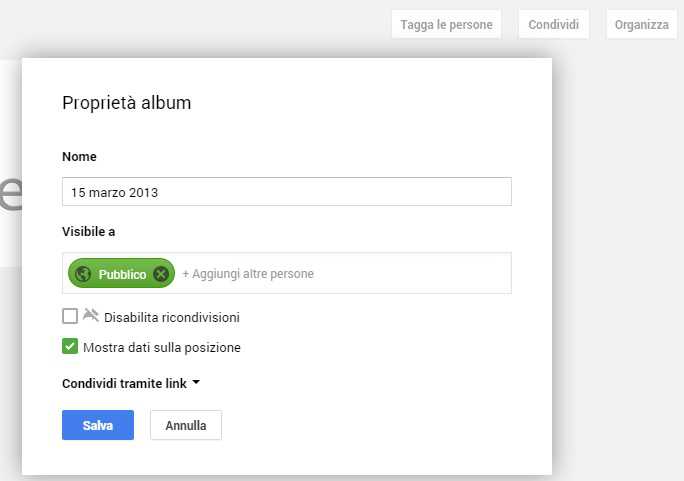The width and height of the screenshot is (684, 481).
Task: Click the Proprietà album dialog title
Action: click(126, 103)
